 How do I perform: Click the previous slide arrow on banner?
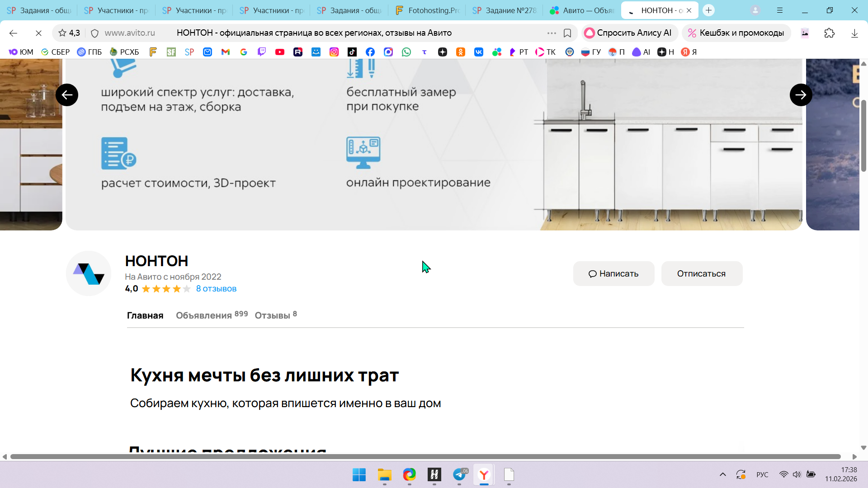[67, 95]
